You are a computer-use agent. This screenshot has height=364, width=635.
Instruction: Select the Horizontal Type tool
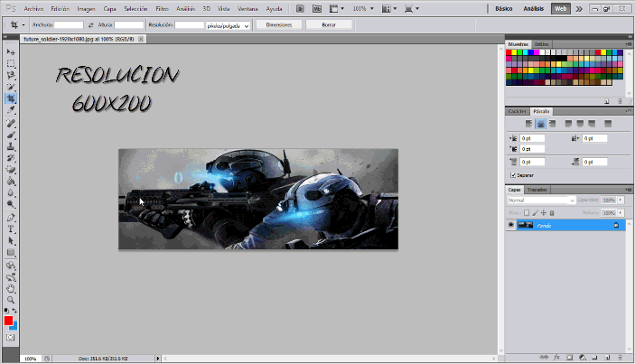pos(11,229)
